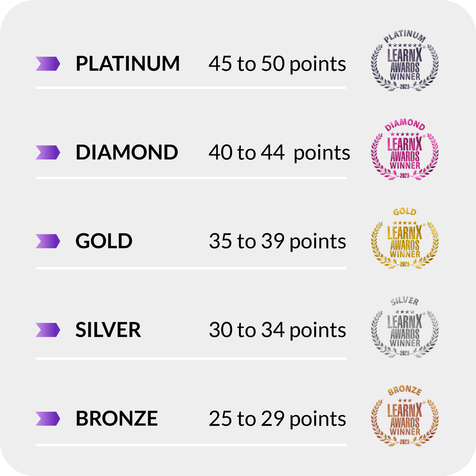Viewport: 476px width, 476px height.
Task: Select the DIAMOND tier label
Action: click(x=127, y=152)
